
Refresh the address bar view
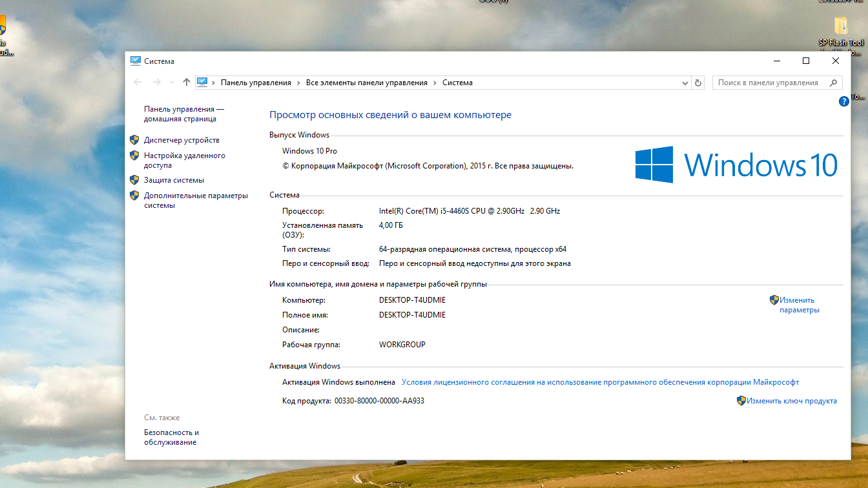point(697,83)
